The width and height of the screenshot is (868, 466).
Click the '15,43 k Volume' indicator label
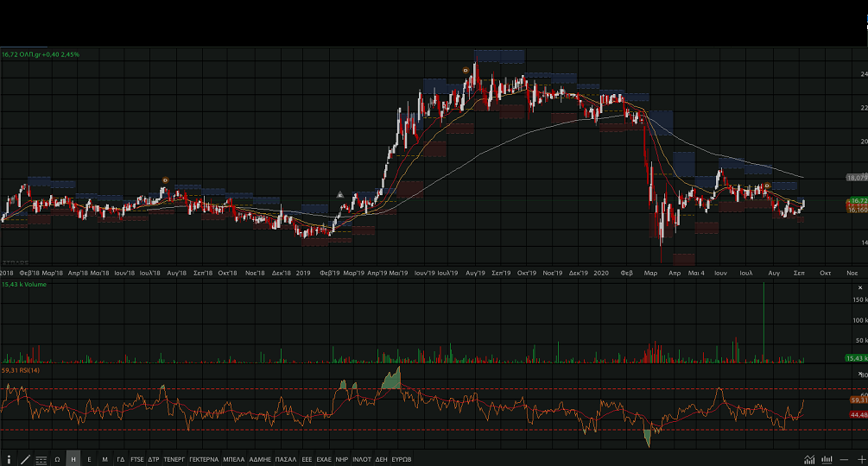click(x=24, y=284)
